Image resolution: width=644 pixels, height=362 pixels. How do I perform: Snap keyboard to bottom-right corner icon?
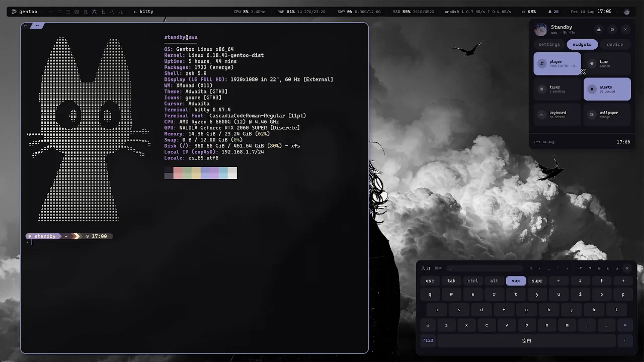pyautogui.click(x=617, y=268)
